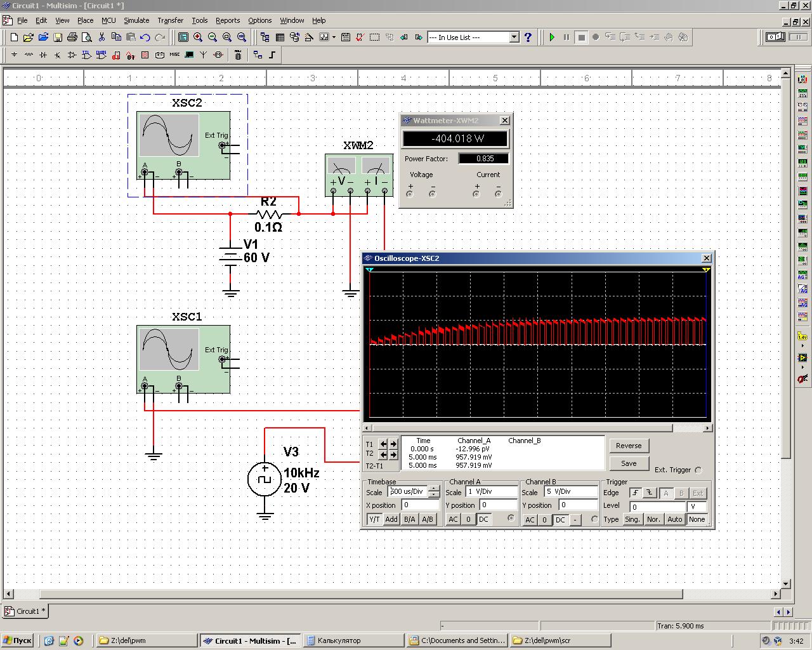Click the green Run simulation button

tap(552, 37)
